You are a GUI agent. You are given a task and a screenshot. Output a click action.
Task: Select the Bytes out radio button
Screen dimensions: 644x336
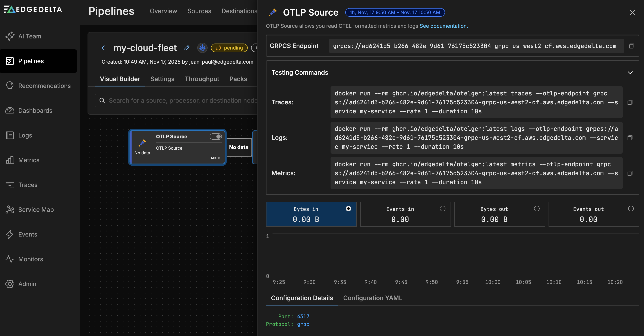[537, 209]
